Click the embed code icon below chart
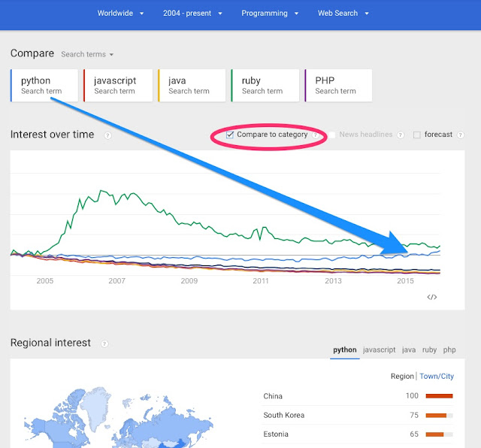481x448 pixels. coord(432,297)
